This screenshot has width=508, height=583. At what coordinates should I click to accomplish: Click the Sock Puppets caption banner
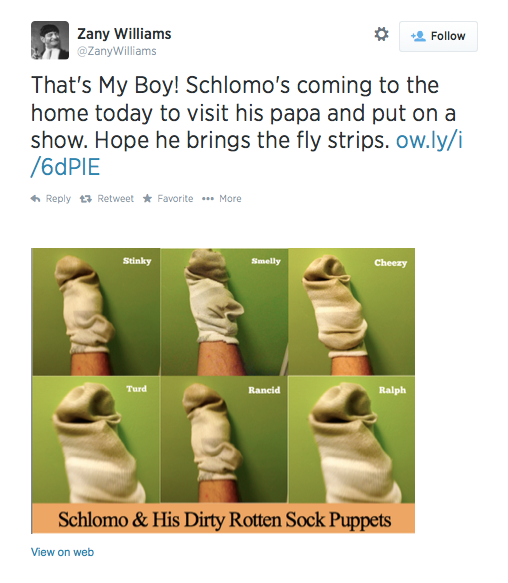[223, 518]
